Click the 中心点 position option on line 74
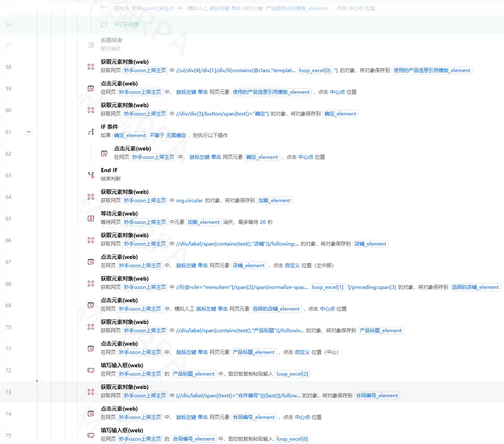 (x=302, y=417)
